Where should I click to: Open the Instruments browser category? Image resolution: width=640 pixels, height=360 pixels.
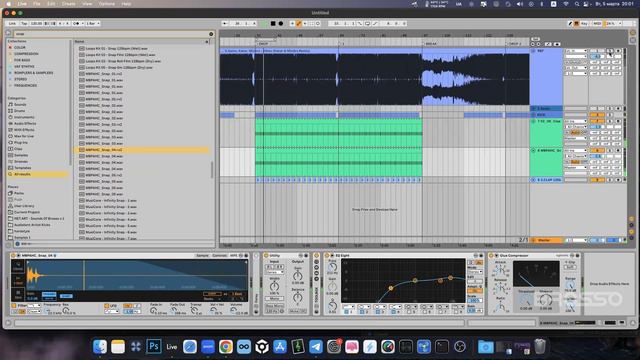(x=24, y=117)
